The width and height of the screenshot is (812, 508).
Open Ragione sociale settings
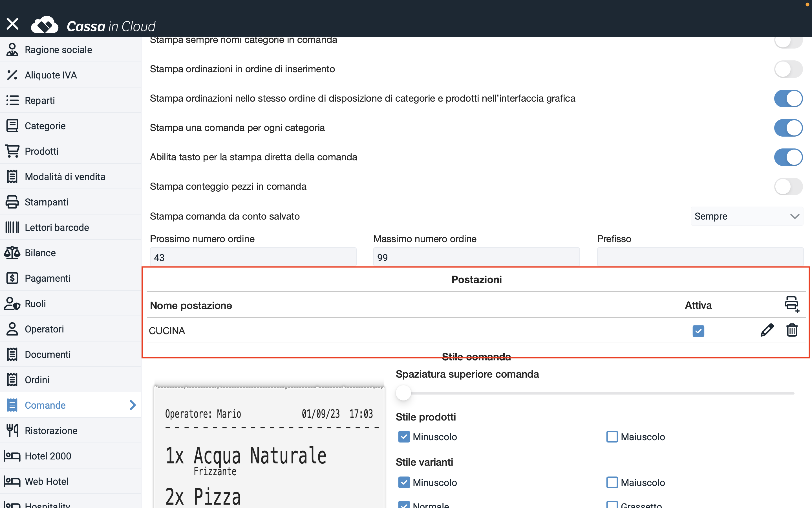tap(70, 49)
